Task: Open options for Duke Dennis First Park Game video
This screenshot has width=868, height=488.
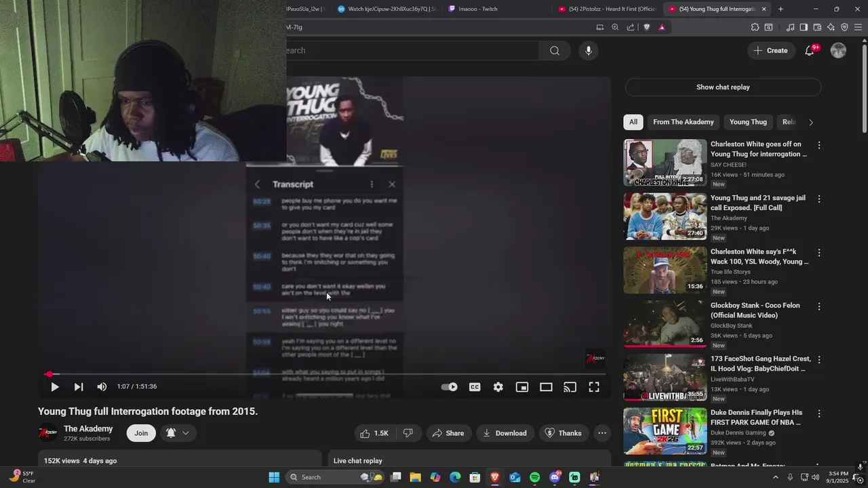Action: click(819, 413)
